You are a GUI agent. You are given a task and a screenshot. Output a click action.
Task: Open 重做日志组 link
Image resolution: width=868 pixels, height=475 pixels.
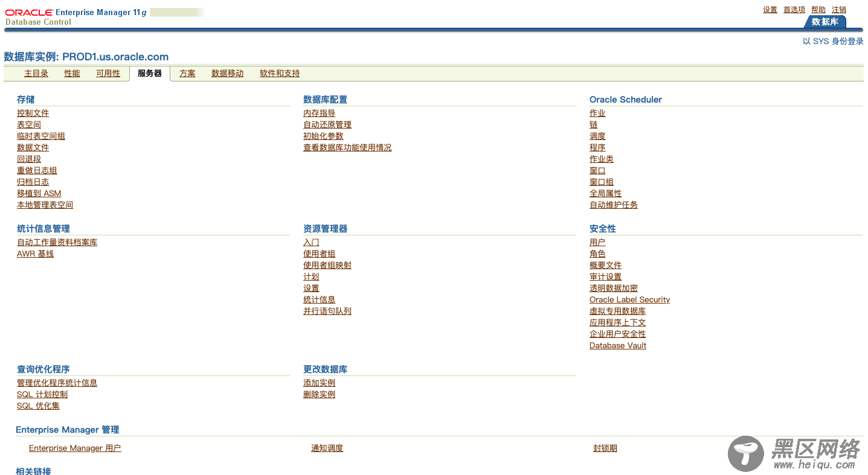point(37,171)
